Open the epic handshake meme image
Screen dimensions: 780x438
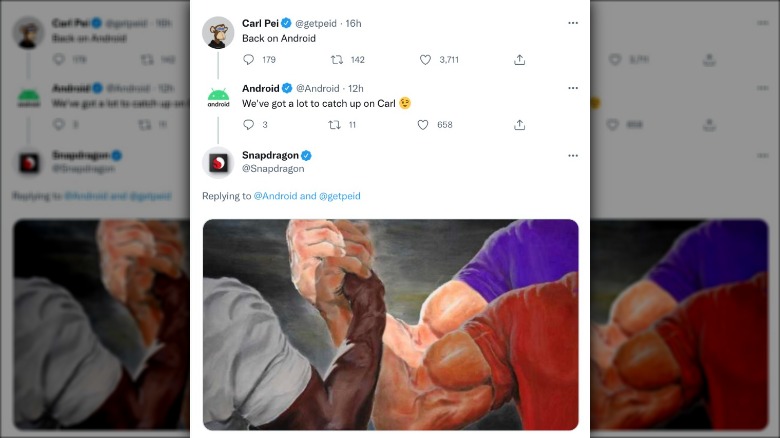(x=390, y=324)
